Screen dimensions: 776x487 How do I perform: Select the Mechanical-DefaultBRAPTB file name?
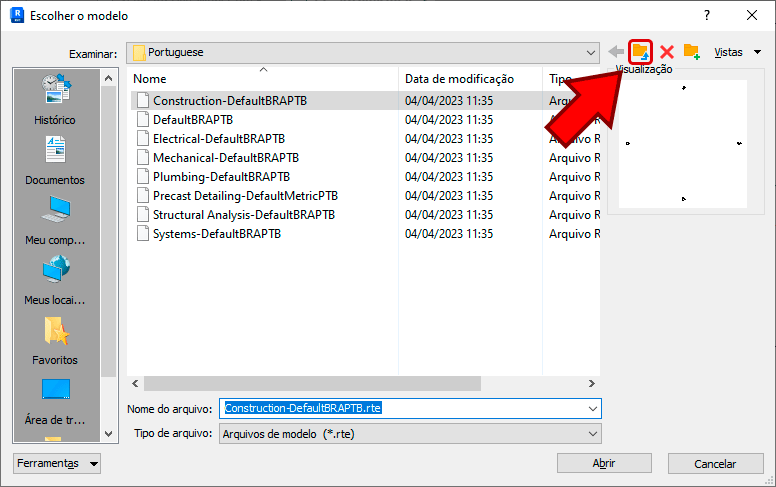[226, 157]
